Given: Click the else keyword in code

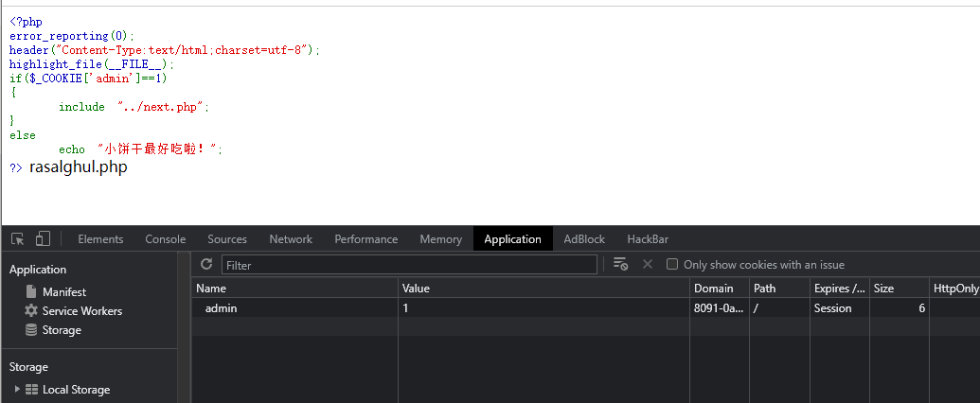Looking at the screenshot, I should point(23,135).
